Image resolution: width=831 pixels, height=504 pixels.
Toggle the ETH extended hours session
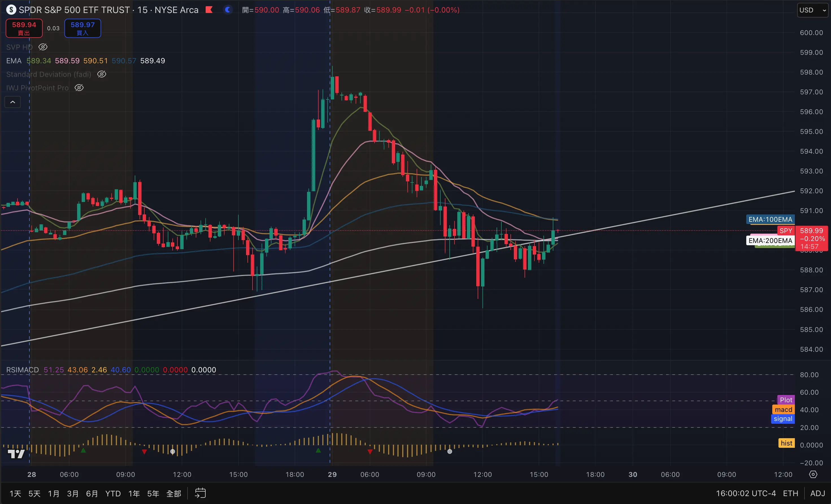791,494
